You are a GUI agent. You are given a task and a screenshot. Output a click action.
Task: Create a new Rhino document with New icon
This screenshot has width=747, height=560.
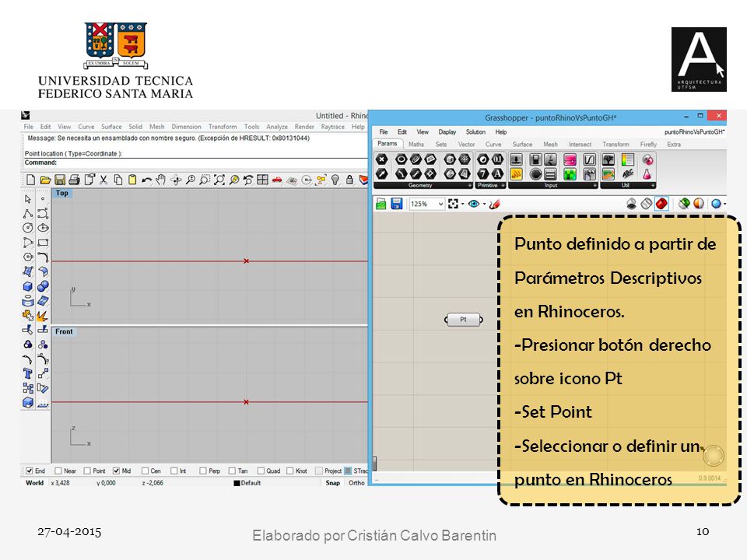[x=31, y=180]
